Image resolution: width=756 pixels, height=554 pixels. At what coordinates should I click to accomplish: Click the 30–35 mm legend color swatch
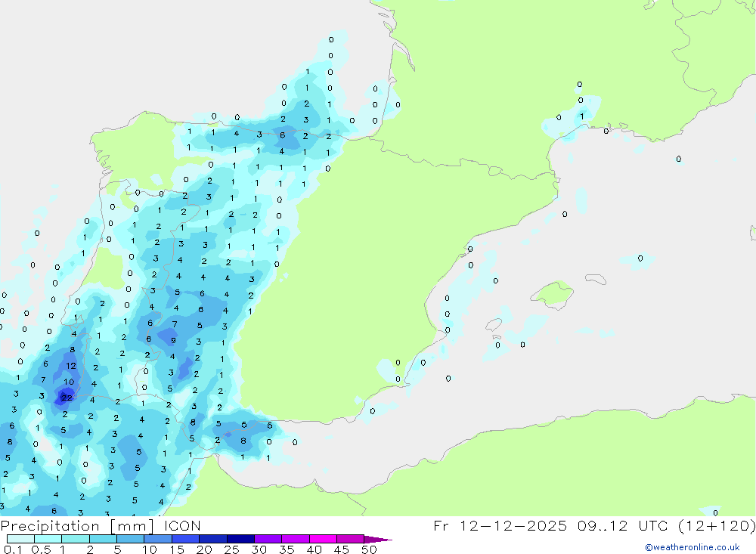click(268, 539)
